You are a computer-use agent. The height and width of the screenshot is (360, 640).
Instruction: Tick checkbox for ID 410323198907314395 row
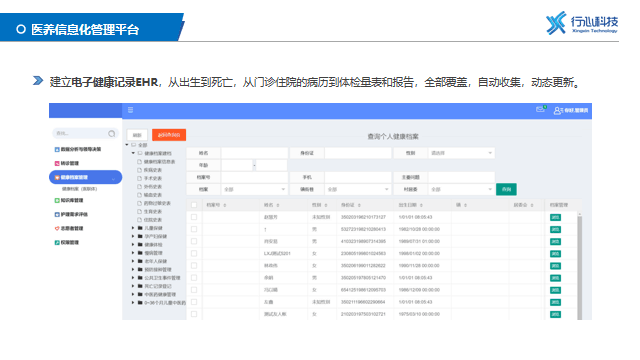click(x=194, y=241)
